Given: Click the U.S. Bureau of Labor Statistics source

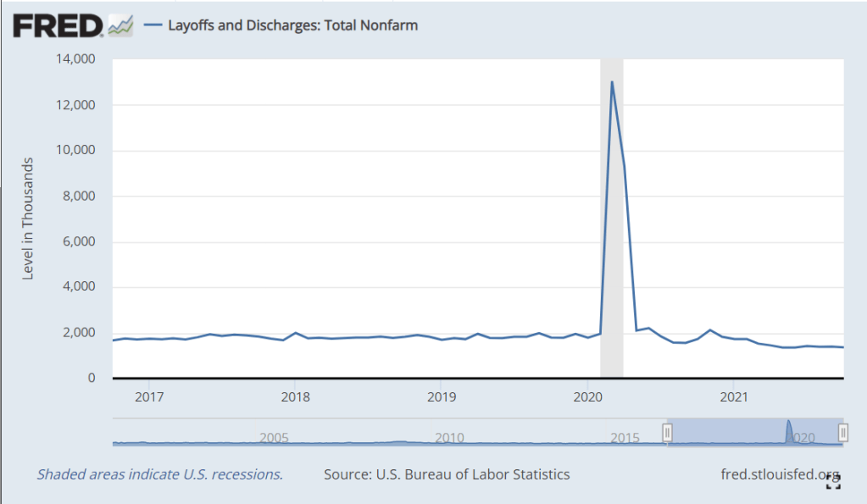Looking at the screenshot, I should pos(447,474).
